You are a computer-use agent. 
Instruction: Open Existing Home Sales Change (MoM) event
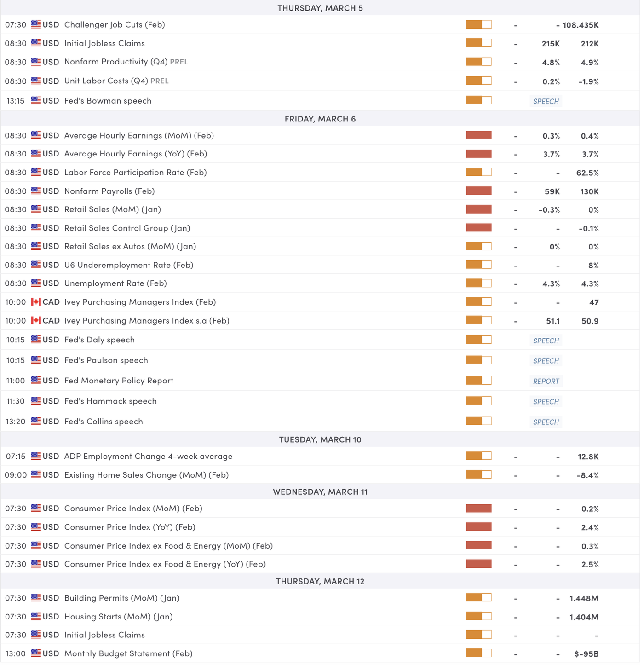click(146, 475)
